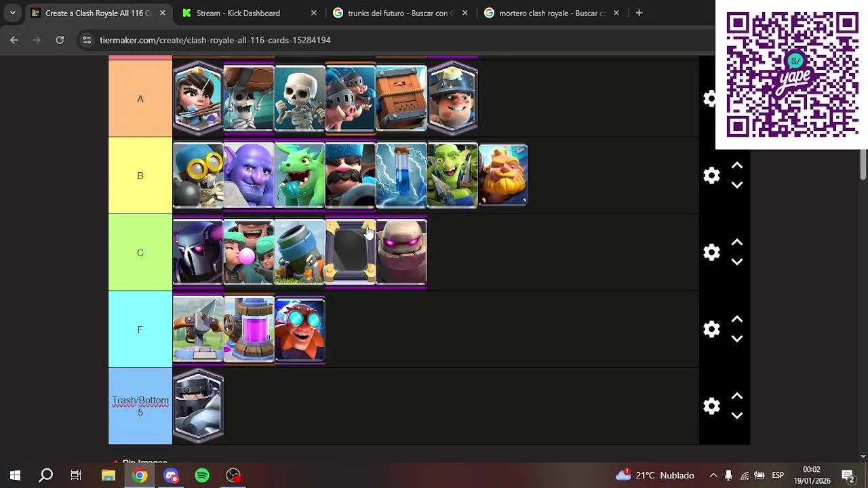The image size is (868, 488).
Task: Select the Miner card in tier A
Action: point(452,99)
